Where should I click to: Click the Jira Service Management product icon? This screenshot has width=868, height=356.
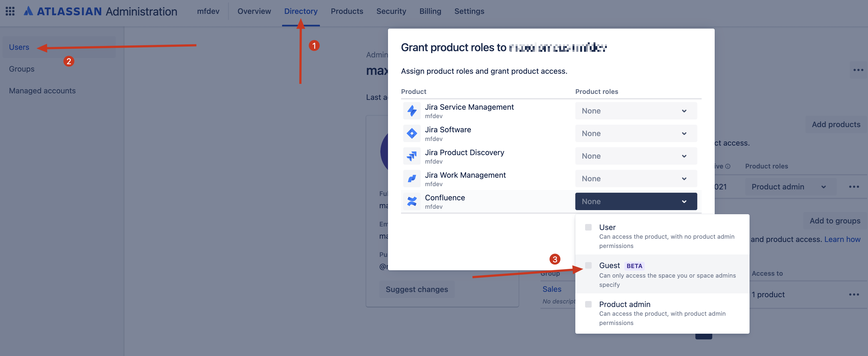click(411, 111)
